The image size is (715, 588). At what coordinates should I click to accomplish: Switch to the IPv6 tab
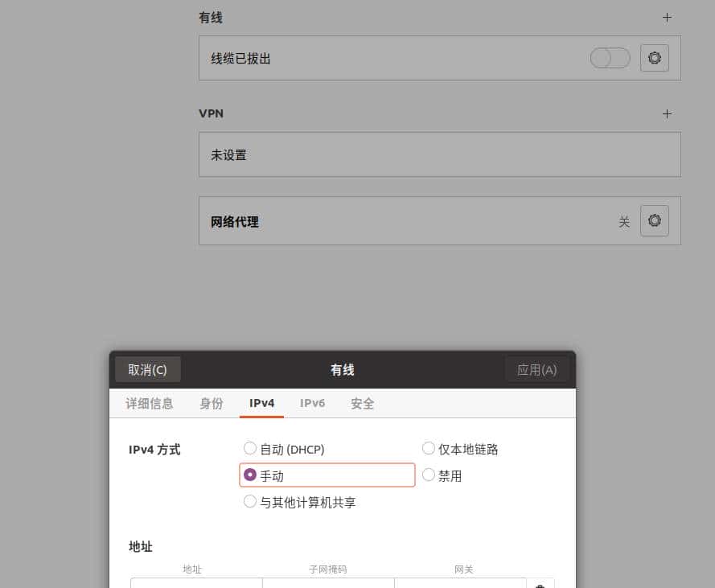click(312, 403)
